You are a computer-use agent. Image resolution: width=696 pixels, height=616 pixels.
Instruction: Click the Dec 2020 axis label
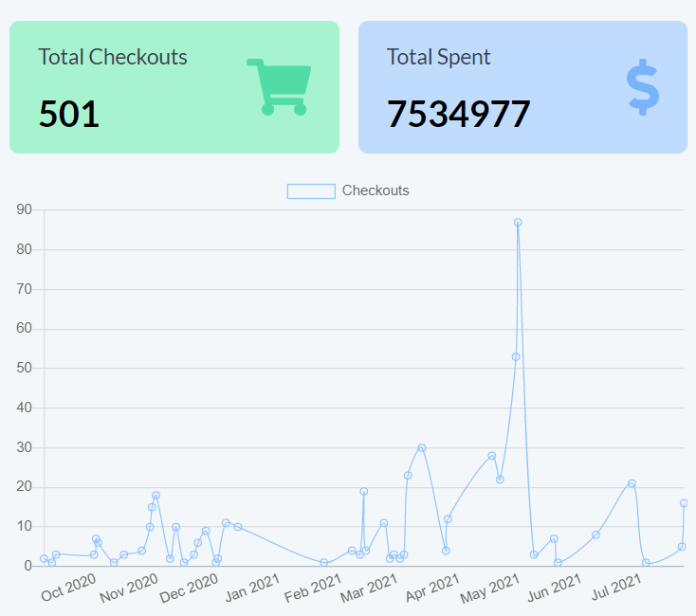[x=189, y=588]
